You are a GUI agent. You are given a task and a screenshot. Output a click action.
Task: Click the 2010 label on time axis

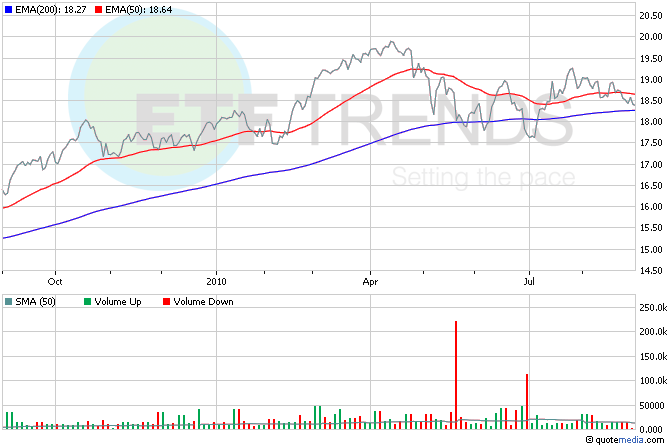[x=216, y=282]
